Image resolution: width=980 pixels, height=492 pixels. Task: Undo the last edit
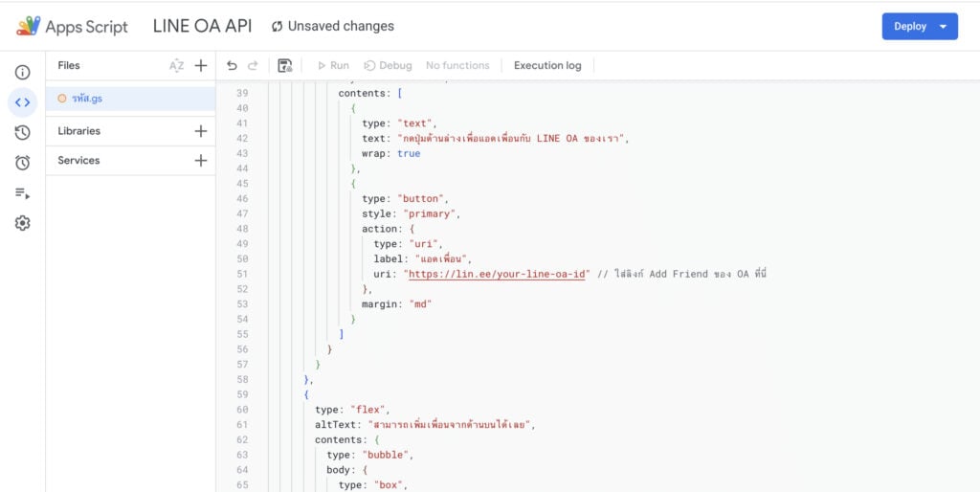click(232, 66)
